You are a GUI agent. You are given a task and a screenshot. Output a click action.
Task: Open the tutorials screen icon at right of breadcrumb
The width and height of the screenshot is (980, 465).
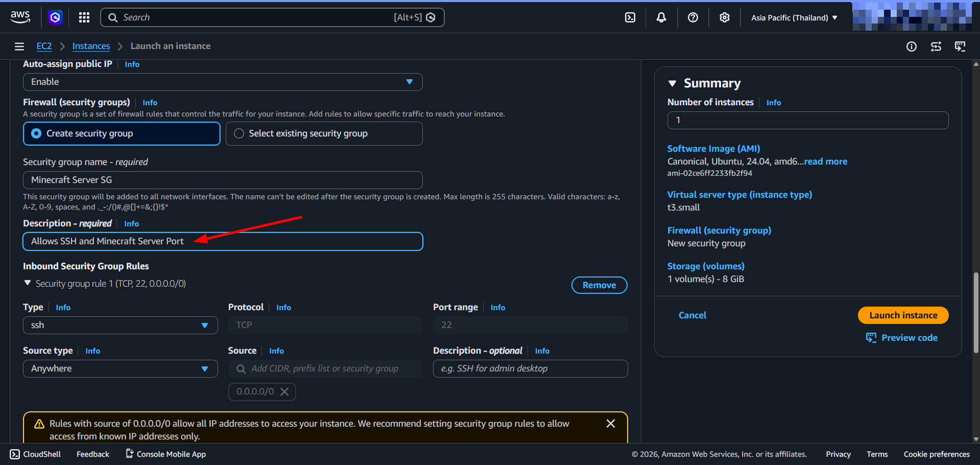click(960, 46)
